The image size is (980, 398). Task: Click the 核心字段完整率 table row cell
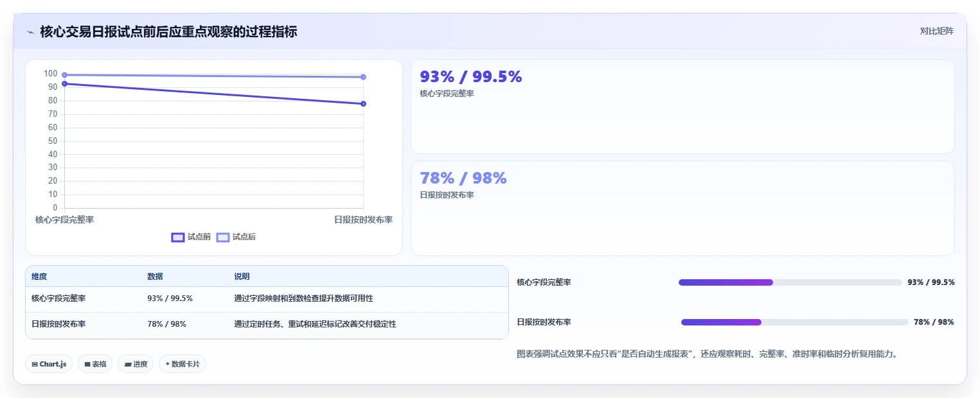58,298
